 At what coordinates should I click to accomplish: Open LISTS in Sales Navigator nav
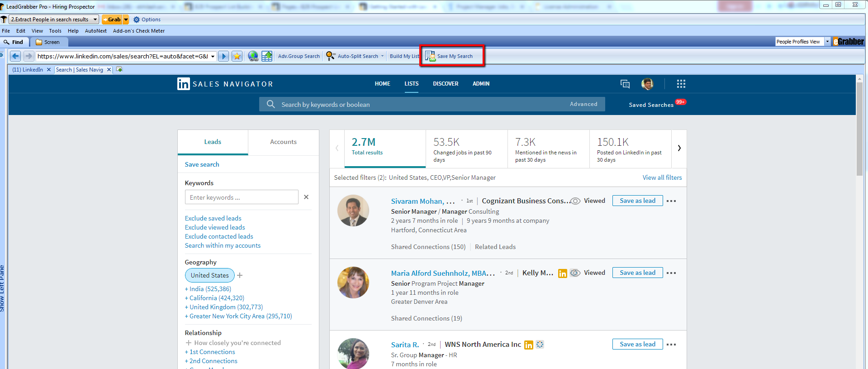pyautogui.click(x=411, y=84)
